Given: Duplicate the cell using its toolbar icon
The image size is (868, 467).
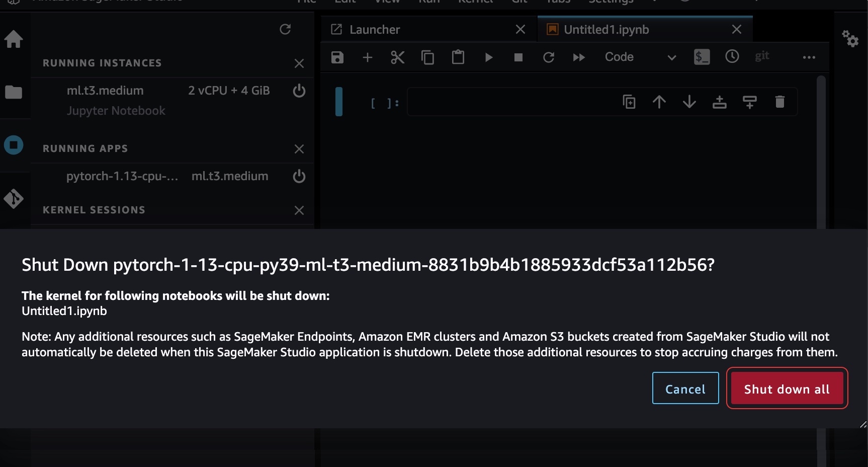Looking at the screenshot, I should 629,102.
